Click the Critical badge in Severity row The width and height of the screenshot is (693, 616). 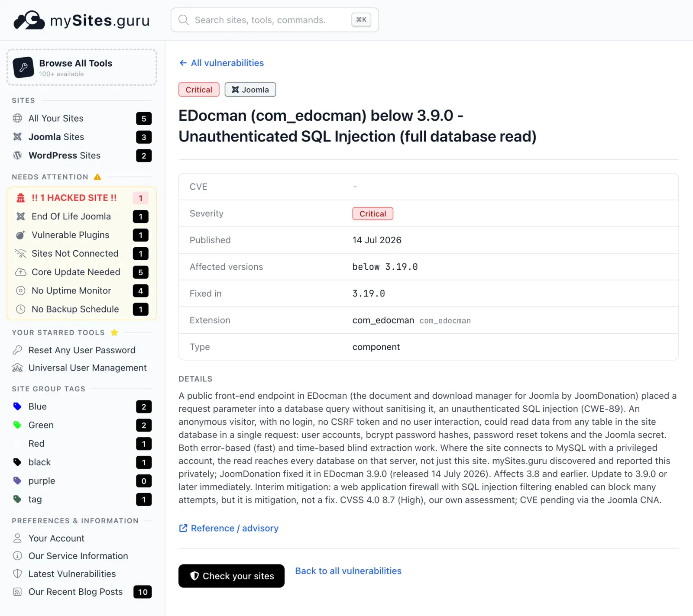click(x=372, y=213)
